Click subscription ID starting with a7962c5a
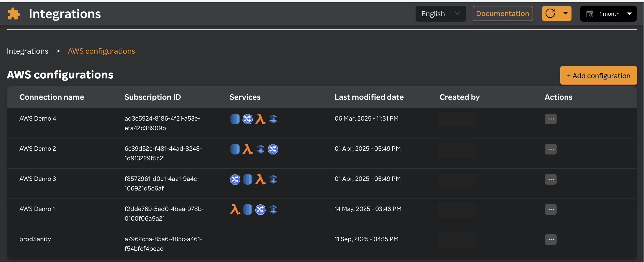 tap(163, 244)
